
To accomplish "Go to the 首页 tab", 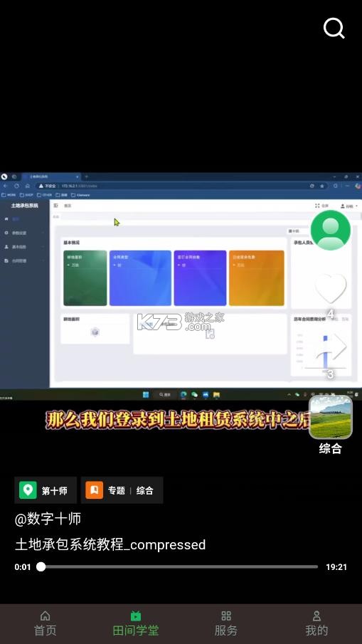I will [45, 623].
